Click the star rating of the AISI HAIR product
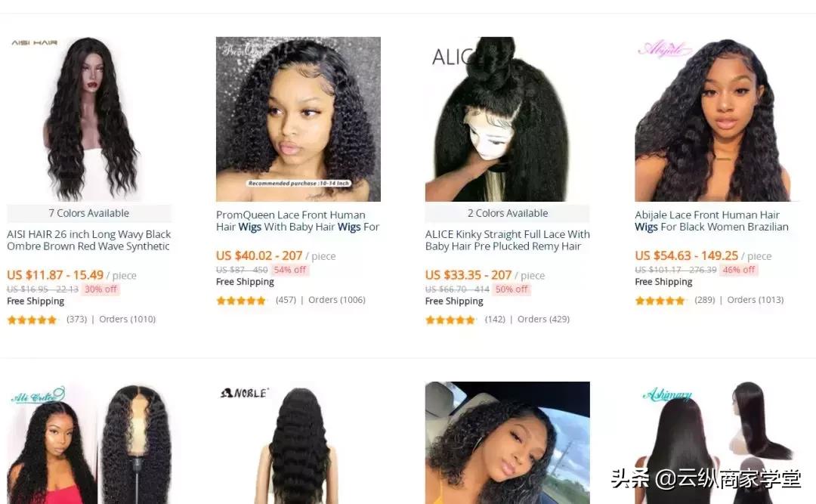Viewport: 816px width, 504px height. click(32, 320)
